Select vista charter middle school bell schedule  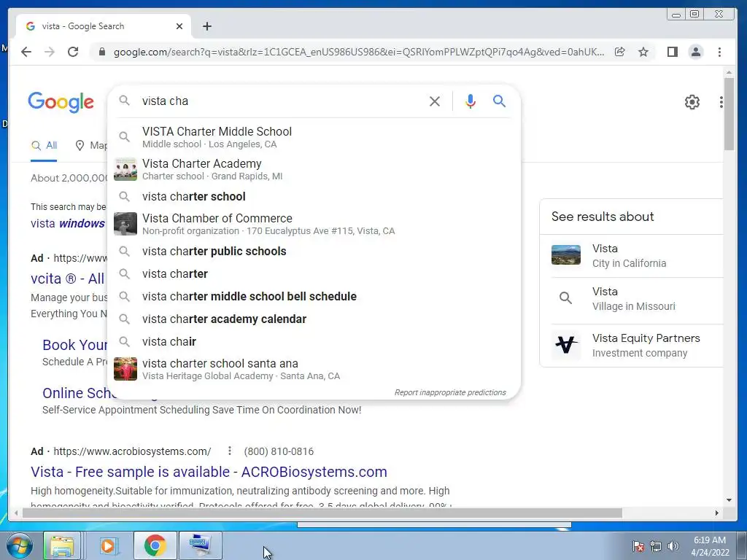click(314, 297)
